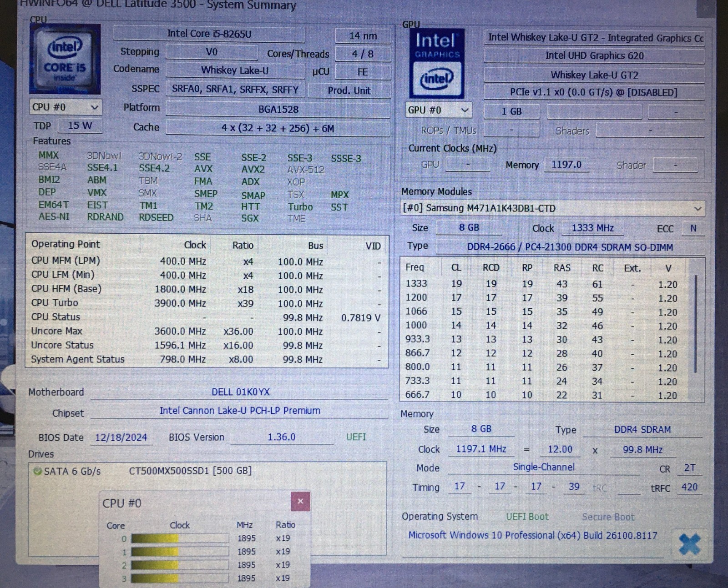Click the Single-Channel mode field
The image size is (728, 588).
point(544,467)
